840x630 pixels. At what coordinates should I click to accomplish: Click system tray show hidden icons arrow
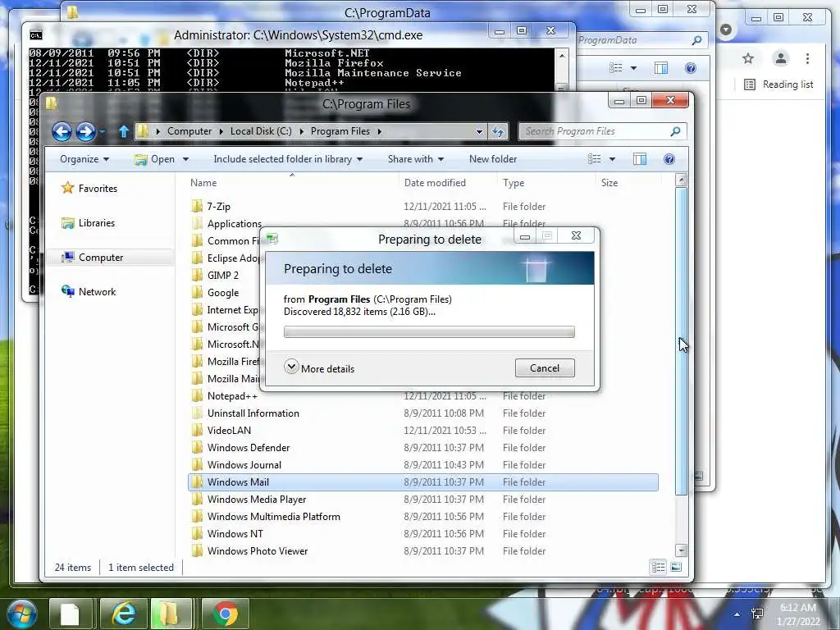[x=737, y=614]
